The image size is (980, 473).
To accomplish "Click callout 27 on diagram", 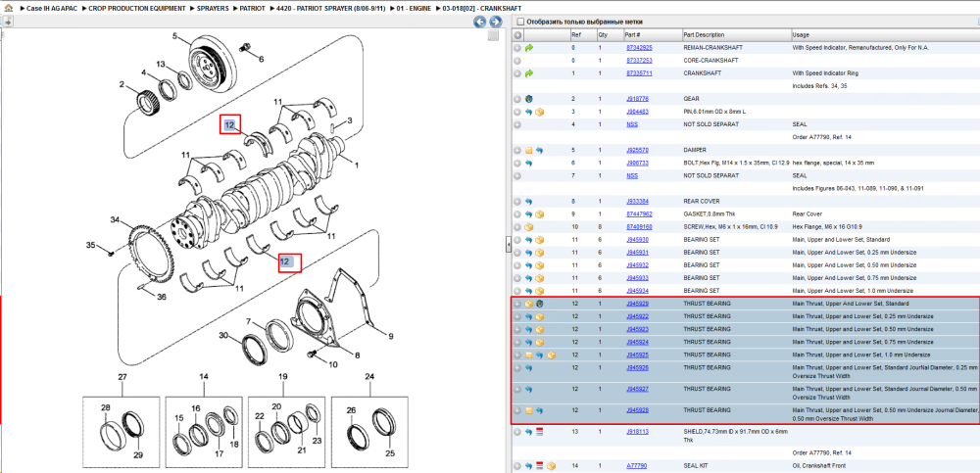I will (x=122, y=377).
